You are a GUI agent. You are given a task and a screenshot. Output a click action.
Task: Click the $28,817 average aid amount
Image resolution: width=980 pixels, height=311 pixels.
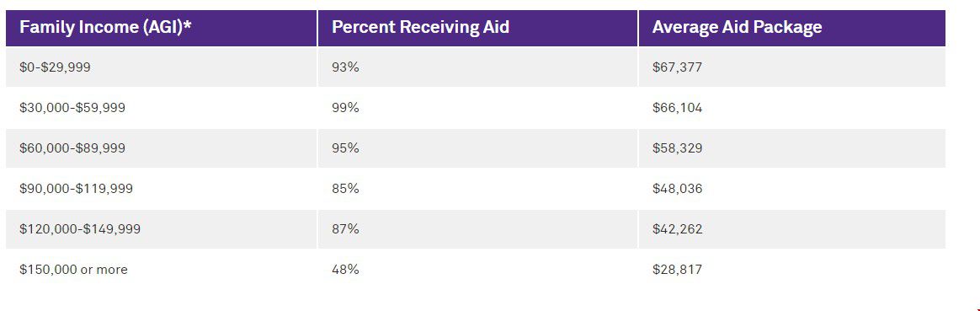click(x=678, y=270)
